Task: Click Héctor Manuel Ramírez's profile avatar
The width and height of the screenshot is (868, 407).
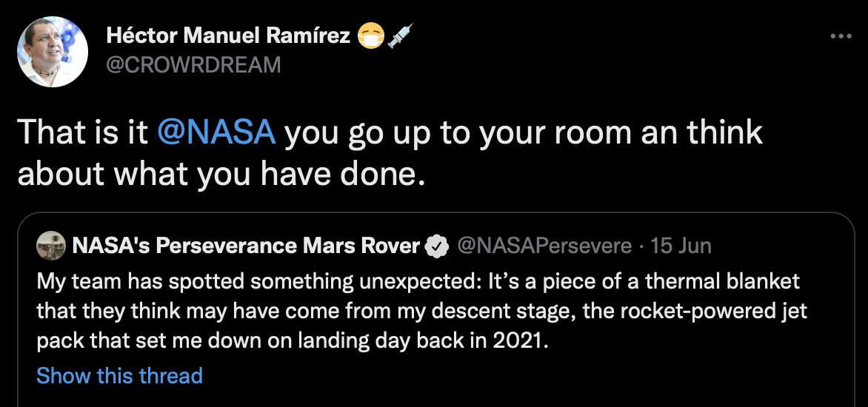Action: coord(53,51)
